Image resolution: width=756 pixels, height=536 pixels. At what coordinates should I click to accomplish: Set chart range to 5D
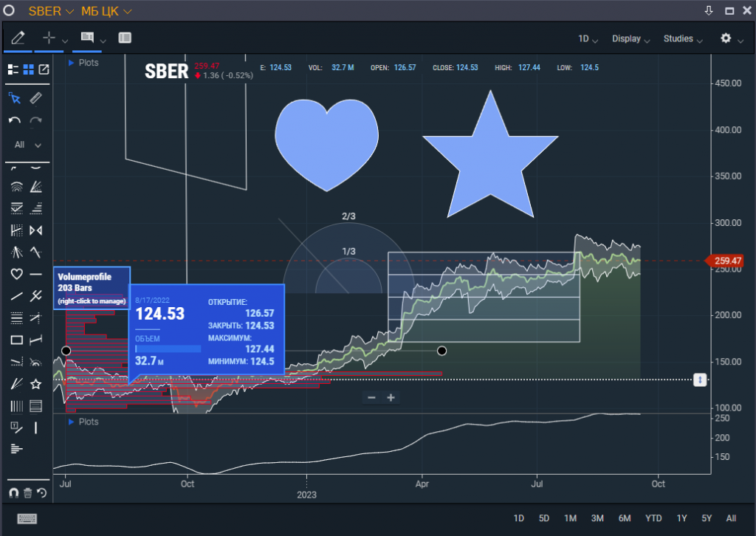544,518
